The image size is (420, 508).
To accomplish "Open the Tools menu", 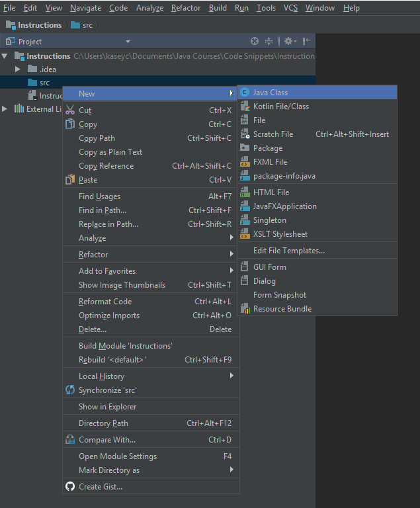I will 266,8.
